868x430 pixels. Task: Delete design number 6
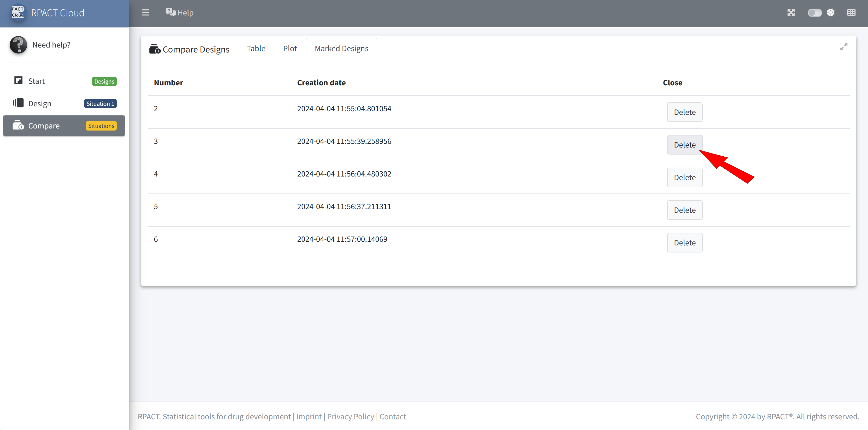684,243
